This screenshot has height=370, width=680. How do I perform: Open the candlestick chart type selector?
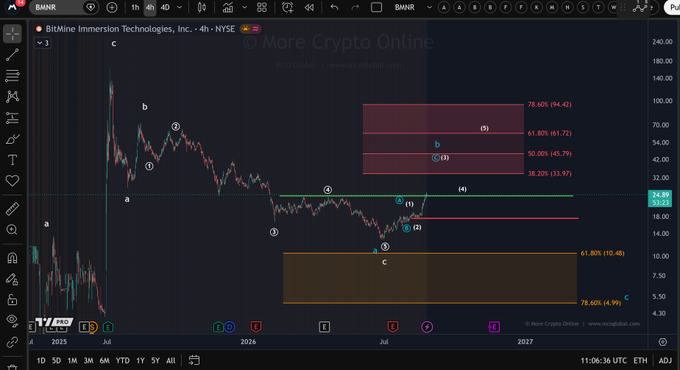tap(202, 7)
